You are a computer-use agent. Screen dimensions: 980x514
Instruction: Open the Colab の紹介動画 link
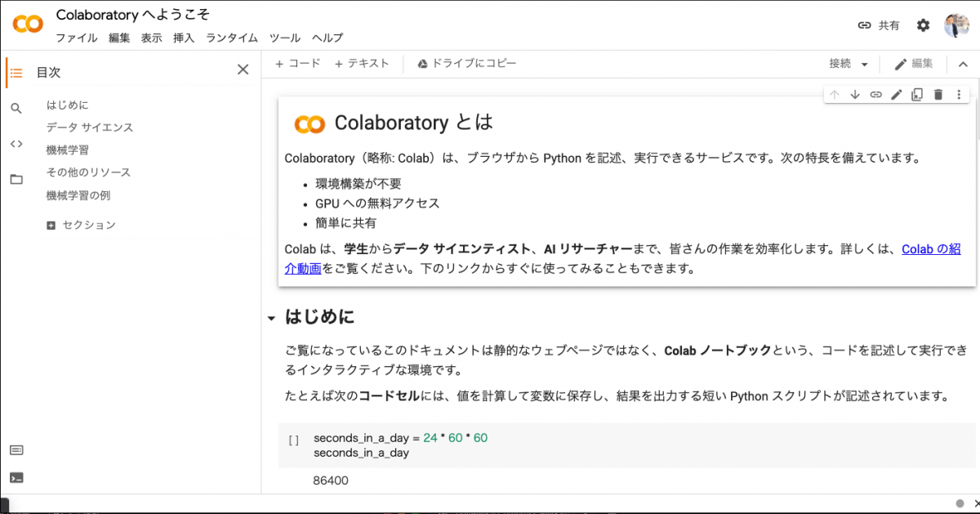pyautogui.click(x=930, y=249)
